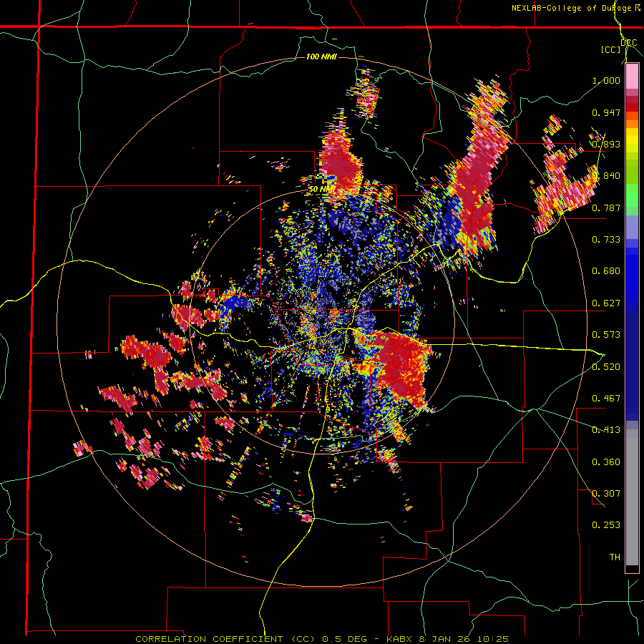Select the 0.947 legend value
Screen dimensions: 644x644
pyautogui.click(x=606, y=112)
